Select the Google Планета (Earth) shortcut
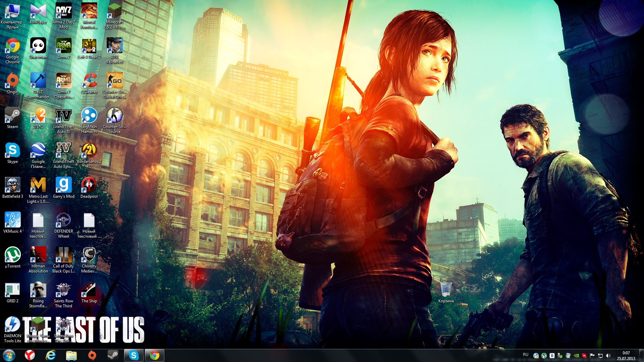The height and width of the screenshot is (362, 644). [x=38, y=156]
